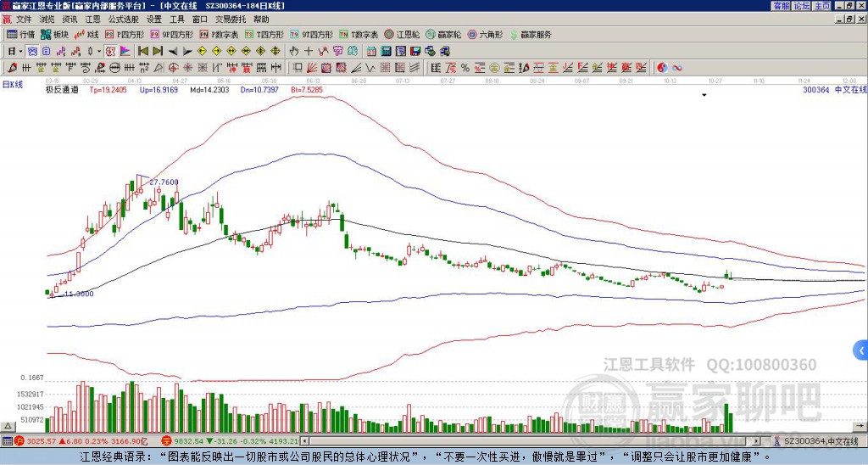This screenshot has height=465, width=868.
Task: Click the blue infinity wave icon
Action: (x=676, y=68)
